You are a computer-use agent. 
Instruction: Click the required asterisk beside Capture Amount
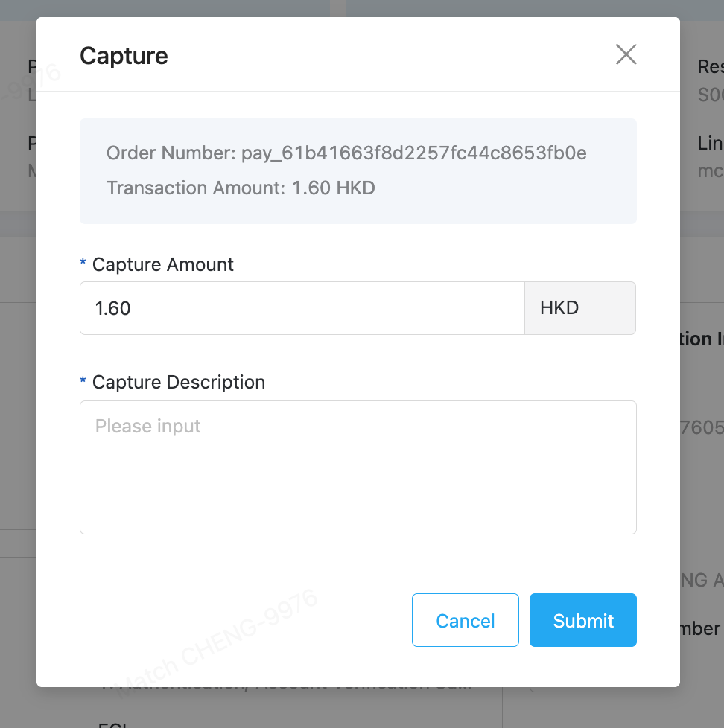point(83,262)
